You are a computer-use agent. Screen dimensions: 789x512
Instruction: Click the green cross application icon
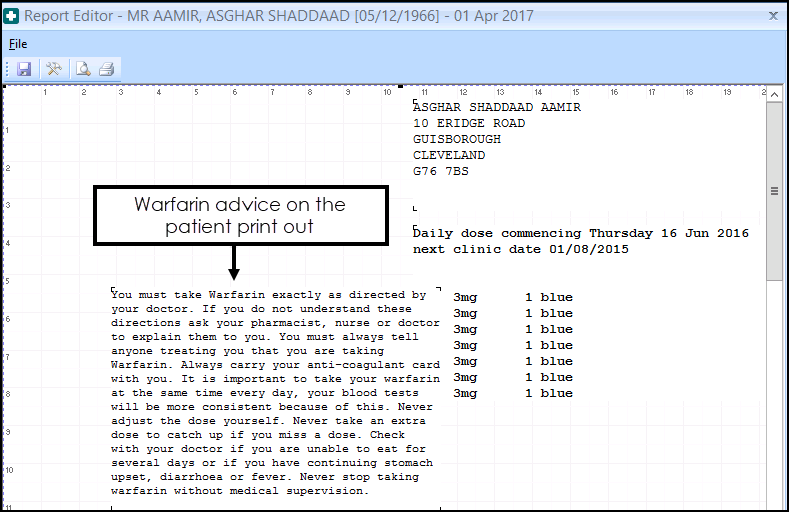pos(11,16)
